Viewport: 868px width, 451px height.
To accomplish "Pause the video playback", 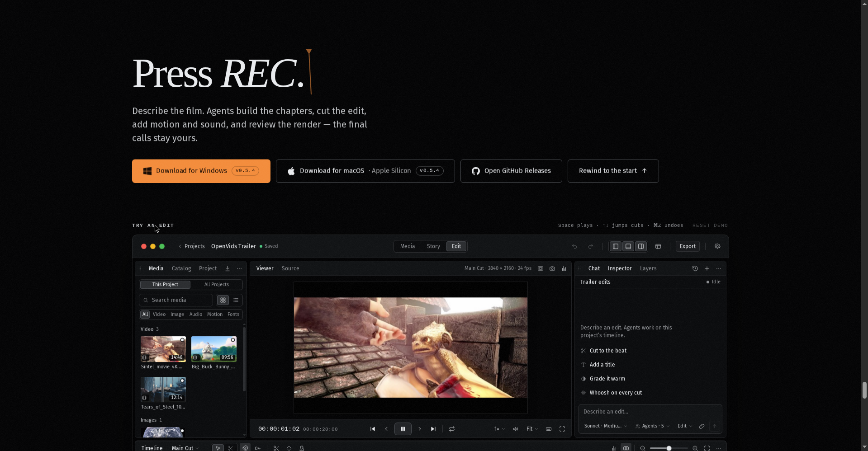I will click(403, 429).
